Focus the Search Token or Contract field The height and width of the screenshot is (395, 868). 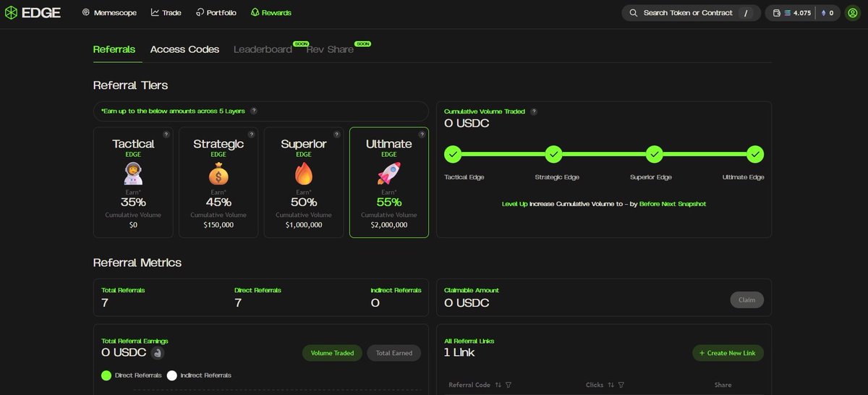(691, 13)
